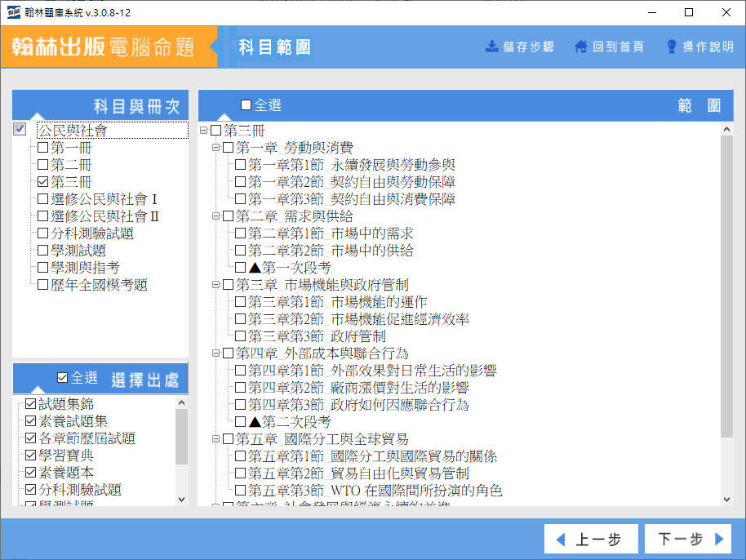
Task: Toggle 全選 checkbox in 範圍 header
Action: [x=246, y=105]
